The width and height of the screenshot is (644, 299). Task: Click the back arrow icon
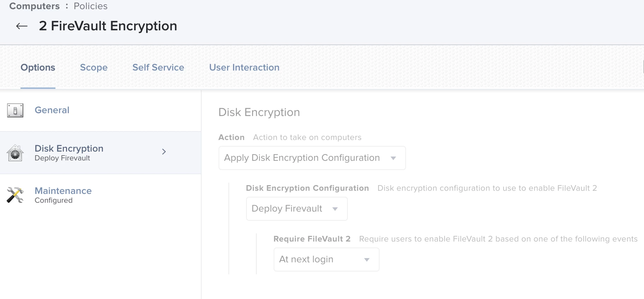click(22, 26)
